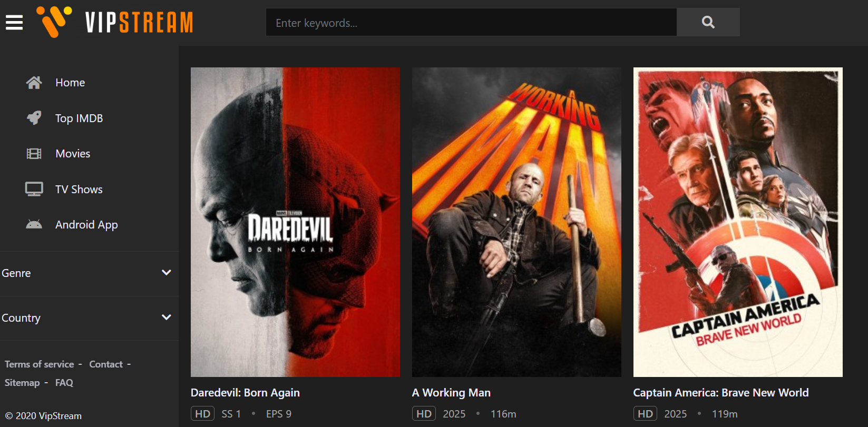Open the Sitemap link
This screenshot has height=427, width=868.
(22, 383)
